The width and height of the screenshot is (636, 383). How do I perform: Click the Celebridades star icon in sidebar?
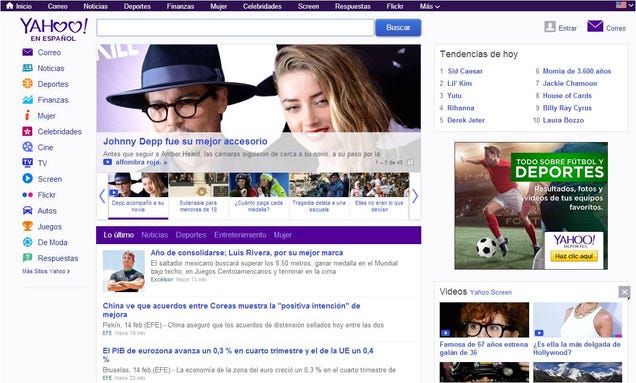click(27, 131)
